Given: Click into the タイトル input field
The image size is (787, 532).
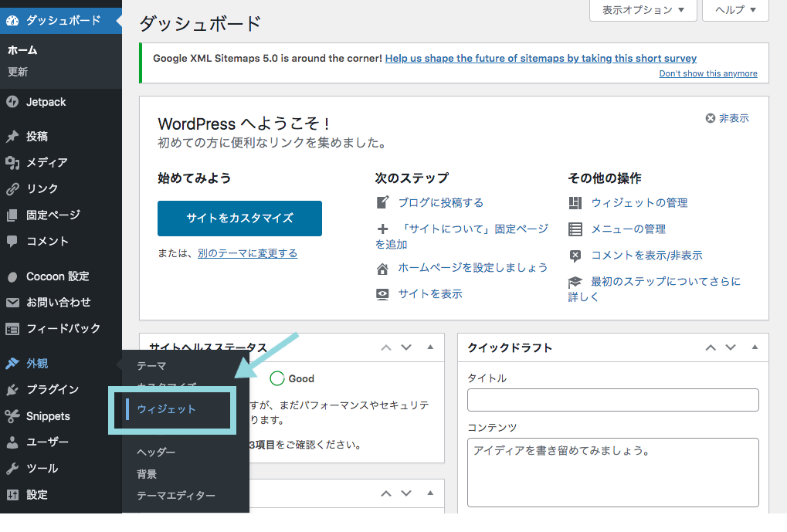Looking at the screenshot, I should point(612,400).
